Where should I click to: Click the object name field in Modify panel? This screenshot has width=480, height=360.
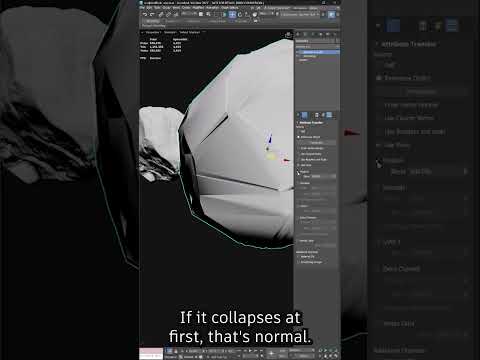coord(315,41)
